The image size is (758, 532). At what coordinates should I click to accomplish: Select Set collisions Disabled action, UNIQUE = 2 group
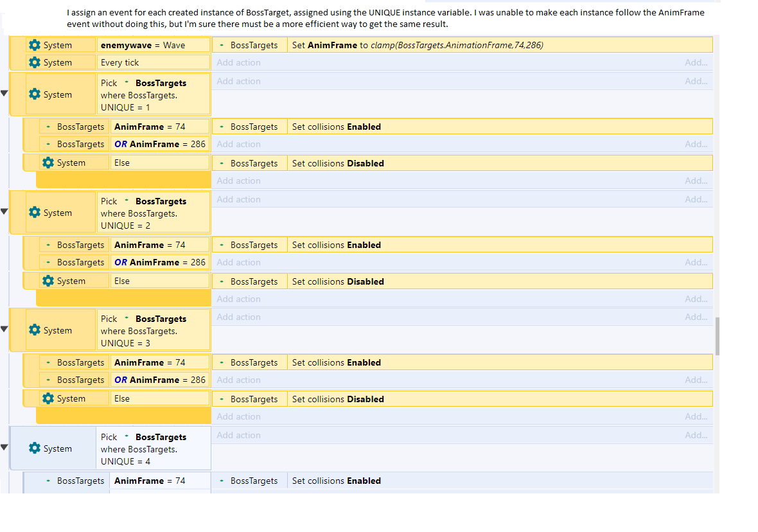pos(500,281)
